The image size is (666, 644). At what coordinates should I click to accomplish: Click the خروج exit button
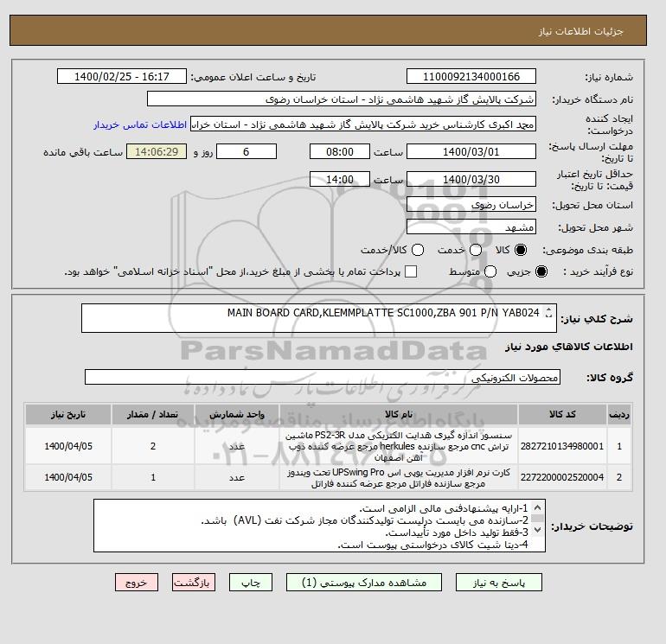137,583
